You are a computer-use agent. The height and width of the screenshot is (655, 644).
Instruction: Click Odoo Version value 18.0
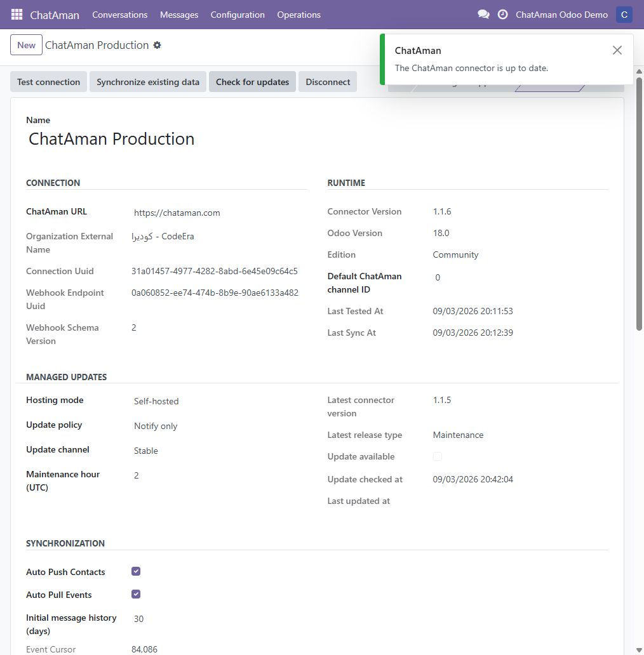441,233
